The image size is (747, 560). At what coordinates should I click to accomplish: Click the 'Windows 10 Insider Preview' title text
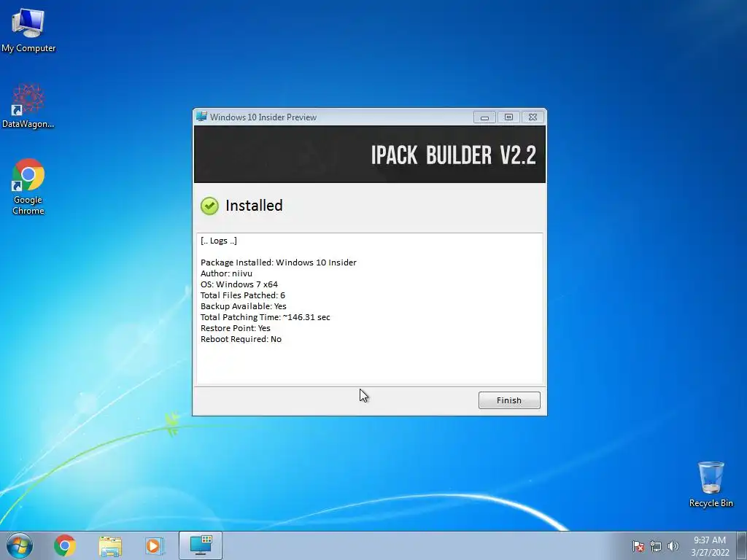pyautogui.click(x=263, y=117)
